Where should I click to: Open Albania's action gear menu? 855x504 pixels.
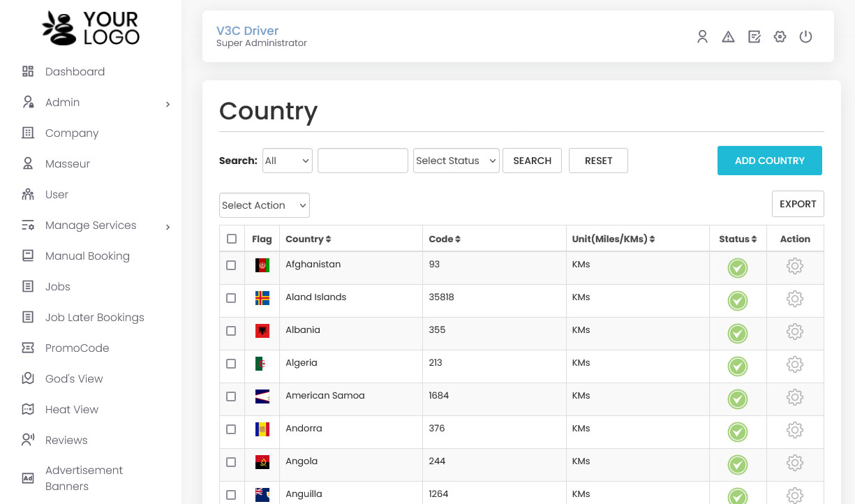795,332
